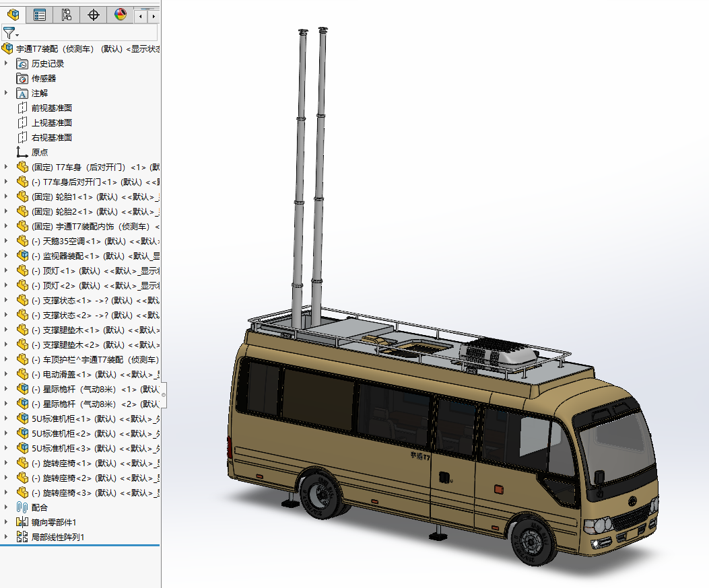This screenshot has height=588, width=709.
Task: Select the 传感器 sensors icon
Action: (22, 79)
